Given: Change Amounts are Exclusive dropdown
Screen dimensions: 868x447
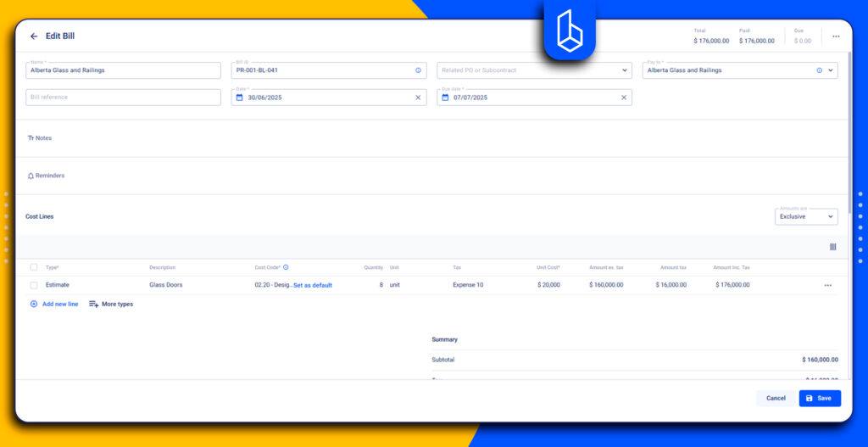Looking at the screenshot, I should point(806,217).
